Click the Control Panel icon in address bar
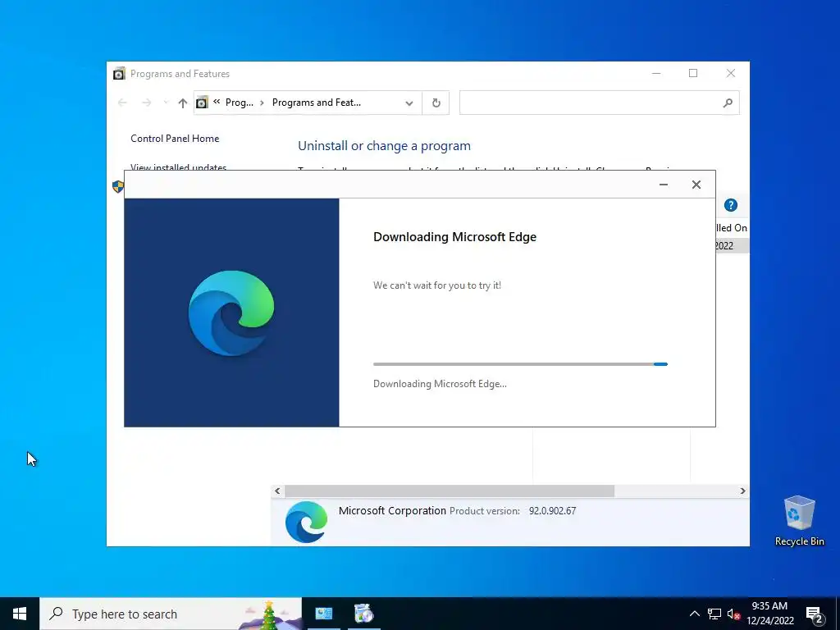 [202, 103]
